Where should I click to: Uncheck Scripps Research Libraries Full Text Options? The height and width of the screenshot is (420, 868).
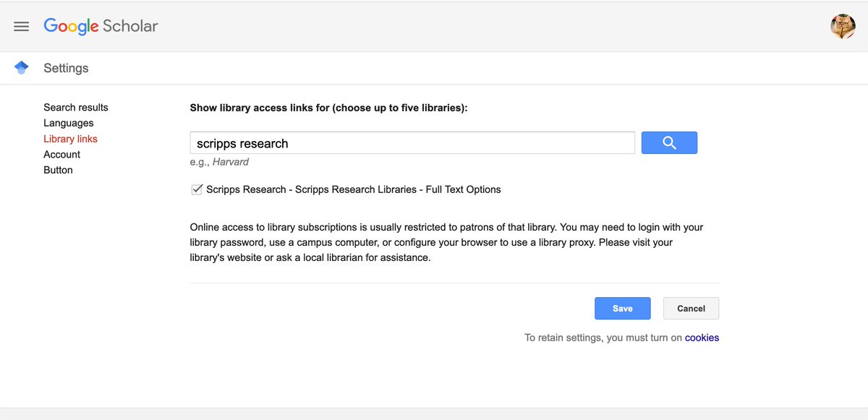tap(197, 189)
